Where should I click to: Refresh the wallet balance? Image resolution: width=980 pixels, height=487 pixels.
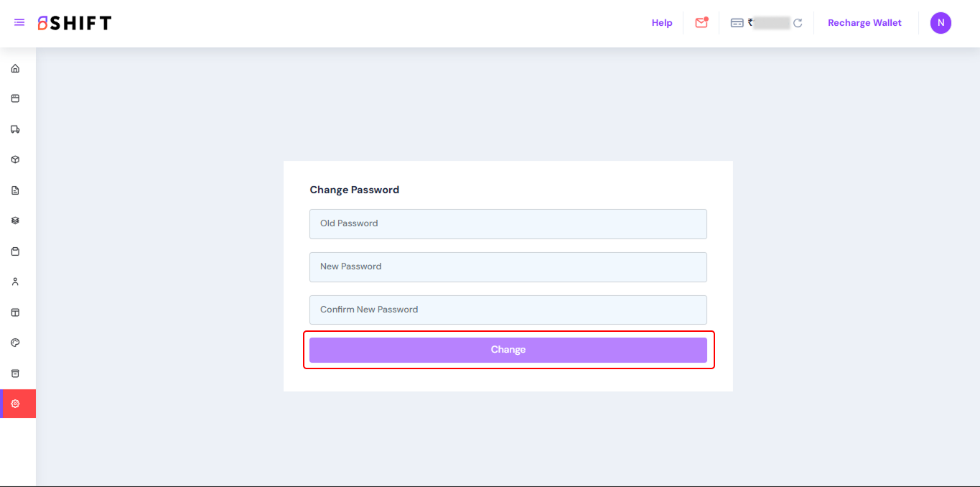click(x=798, y=23)
